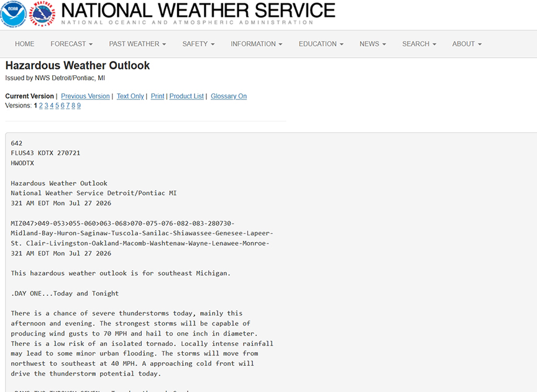Open version 6 of the outlook
Image resolution: width=537 pixels, height=392 pixels.
(x=63, y=106)
